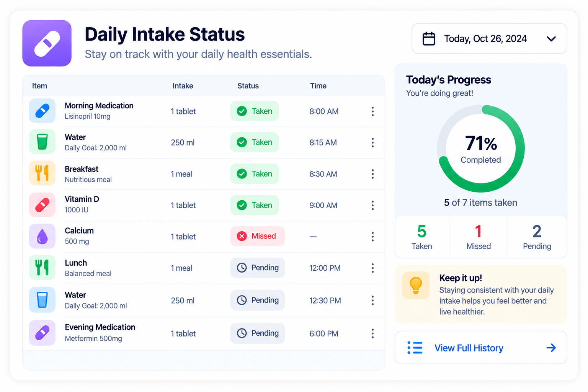Click the yellow lightbulb tip icon
Viewport: 588px width, 392px height.
(x=416, y=285)
